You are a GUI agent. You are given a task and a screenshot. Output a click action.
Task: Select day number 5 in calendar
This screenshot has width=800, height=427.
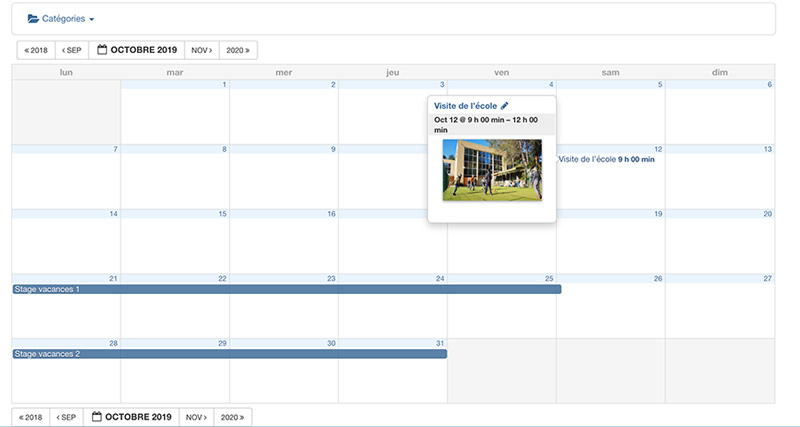coord(660,84)
